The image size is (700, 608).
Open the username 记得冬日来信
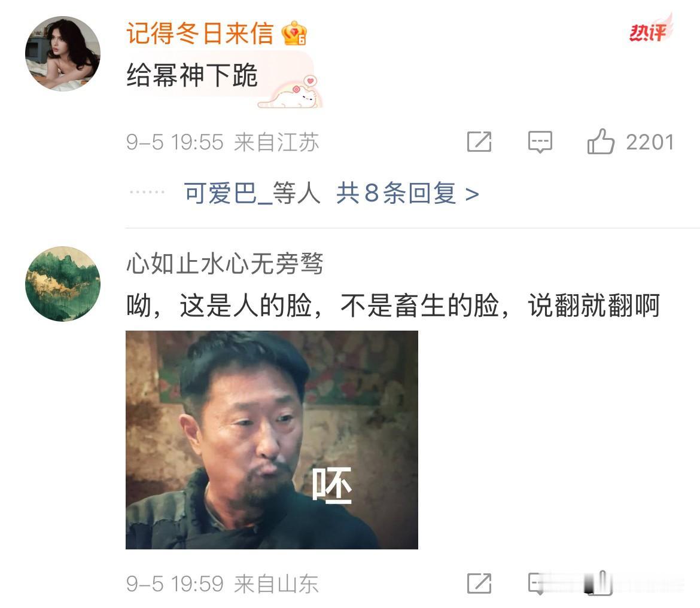(x=200, y=33)
